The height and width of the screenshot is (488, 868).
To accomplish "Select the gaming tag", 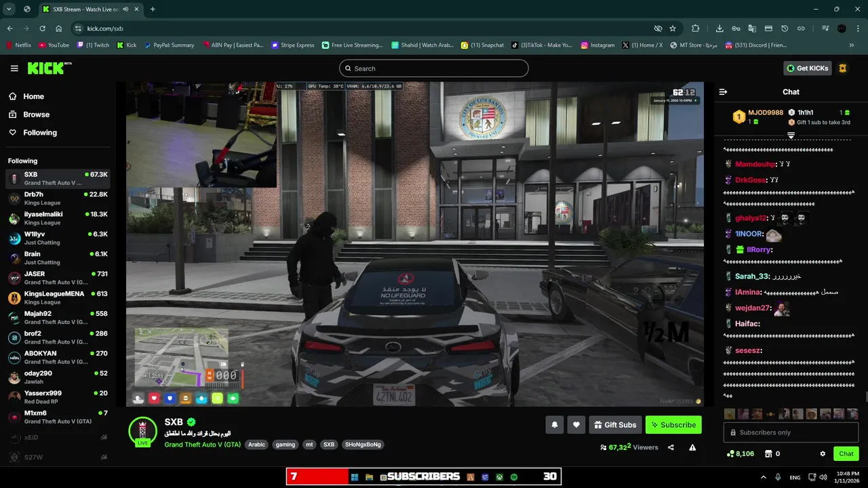I will pos(285,445).
